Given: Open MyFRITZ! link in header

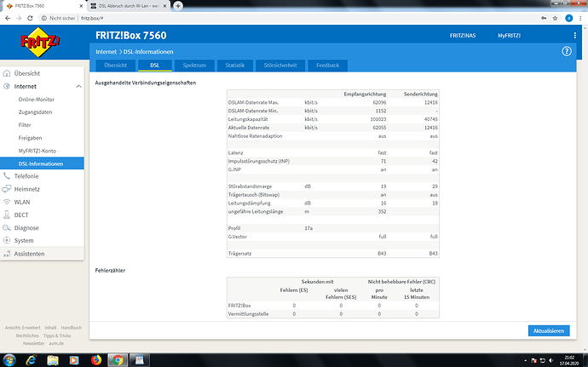Looking at the screenshot, I should (x=509, y=36).
